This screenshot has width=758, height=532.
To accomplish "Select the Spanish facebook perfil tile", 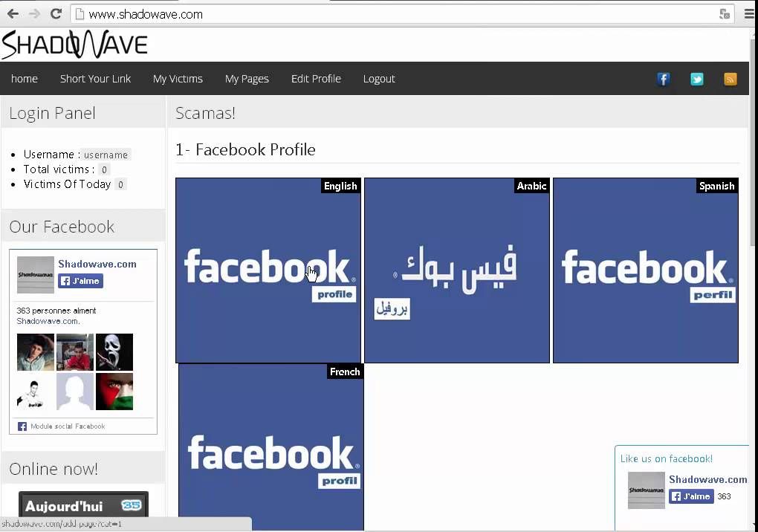I will tap(646, 270).
